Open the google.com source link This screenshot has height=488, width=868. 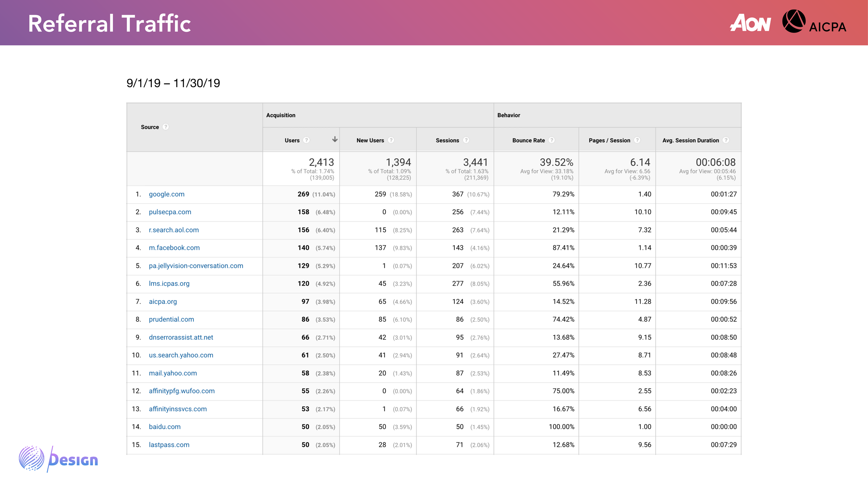pyautogui.click(x=166, y=194)
